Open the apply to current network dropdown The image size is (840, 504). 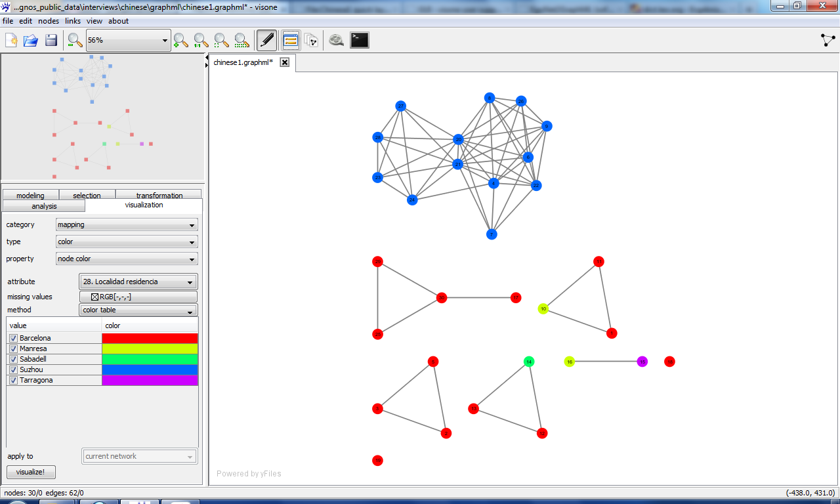(x=139, y=456)
